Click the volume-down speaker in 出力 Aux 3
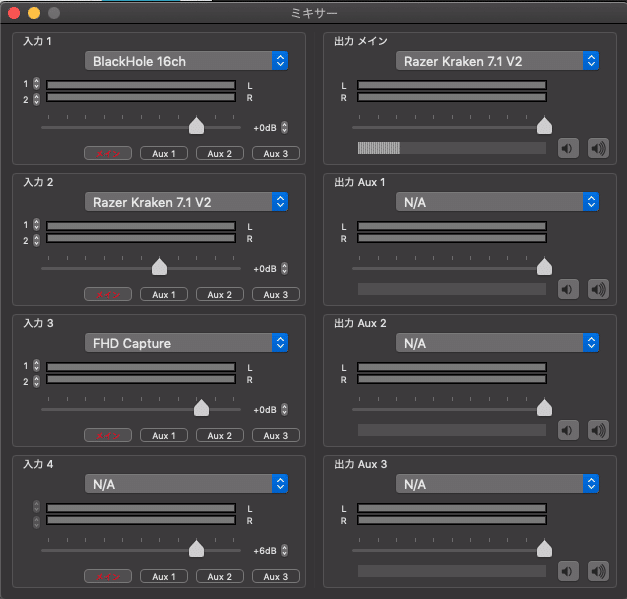Viewport: 627px width, 599px height. 568,571
